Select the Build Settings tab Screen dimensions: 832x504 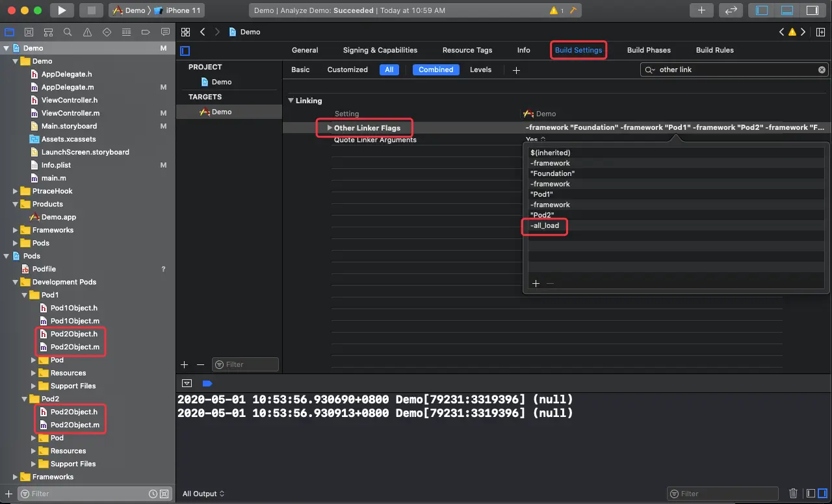(578, 50)
